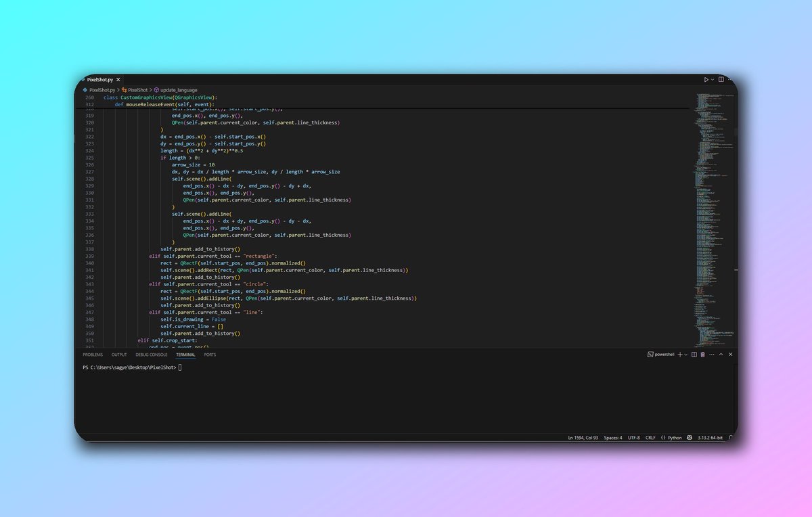Close the PixelShot.py editor tab
This screenshot has width=812, height=517.
(119, 80)
